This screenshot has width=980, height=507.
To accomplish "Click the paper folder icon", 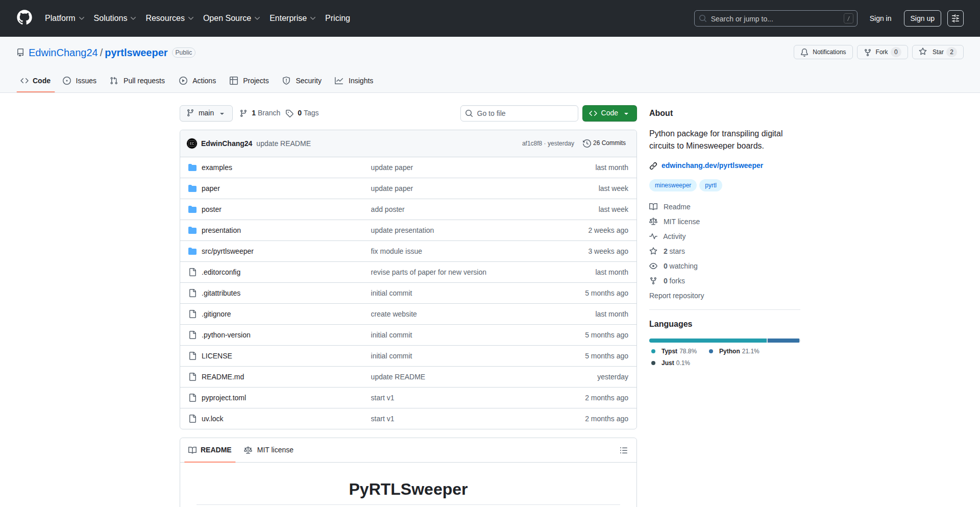I will click(x=192, y=188).
